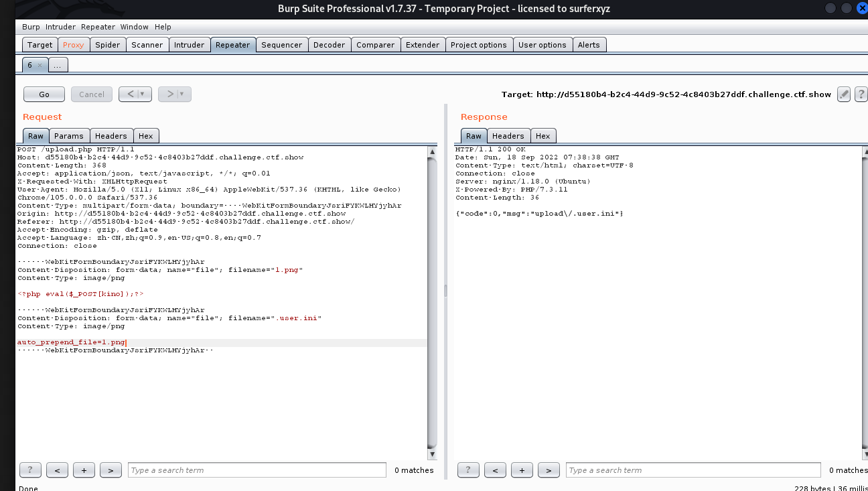Send the request with Go button
The height and width of the screenshot is (491, 868).
pos(44,94)
